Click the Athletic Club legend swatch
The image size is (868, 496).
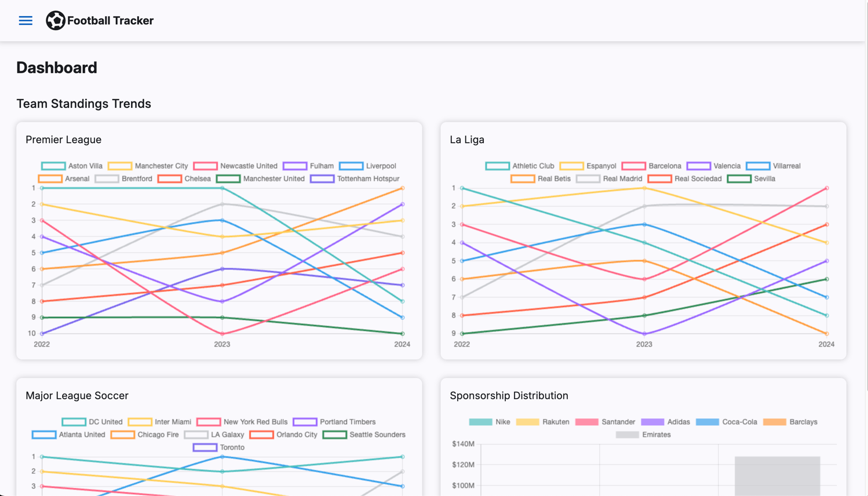point(497,166)
